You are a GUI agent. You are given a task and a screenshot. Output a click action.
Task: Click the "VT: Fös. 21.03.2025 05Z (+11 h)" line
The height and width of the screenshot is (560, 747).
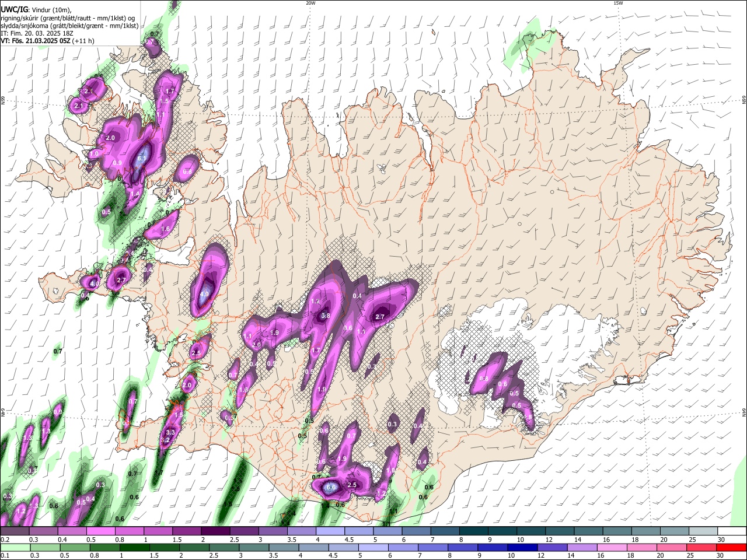coord(47,41)
